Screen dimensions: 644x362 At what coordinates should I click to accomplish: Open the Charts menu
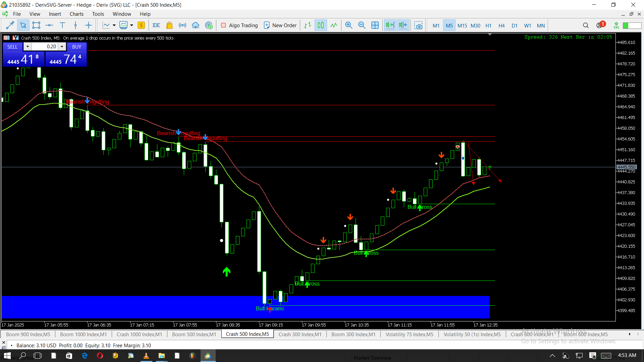click(x=76, y=14)
